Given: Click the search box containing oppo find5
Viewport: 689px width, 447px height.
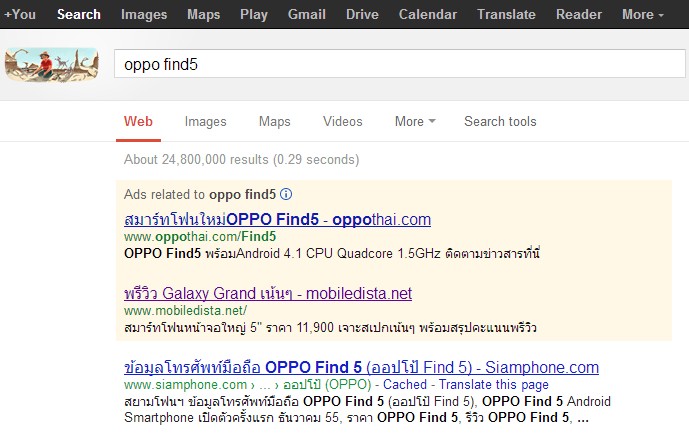Looking at the screenshot, I should 399,64.
